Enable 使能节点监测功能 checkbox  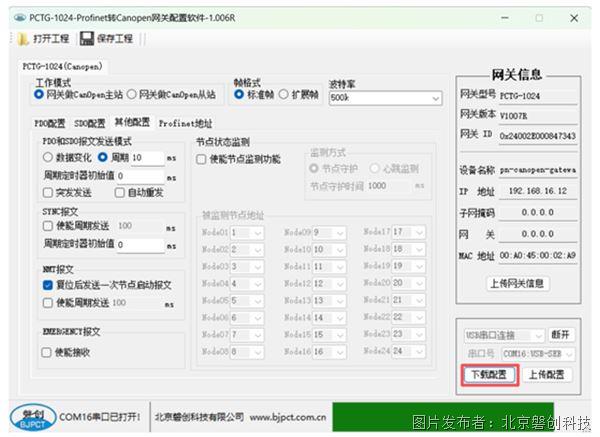tap(201, 159)
